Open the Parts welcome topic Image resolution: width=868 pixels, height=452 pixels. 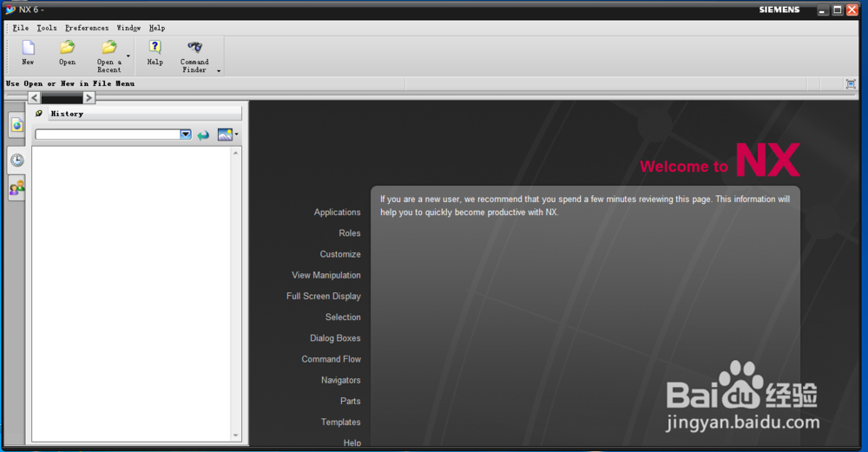(351, 401)
